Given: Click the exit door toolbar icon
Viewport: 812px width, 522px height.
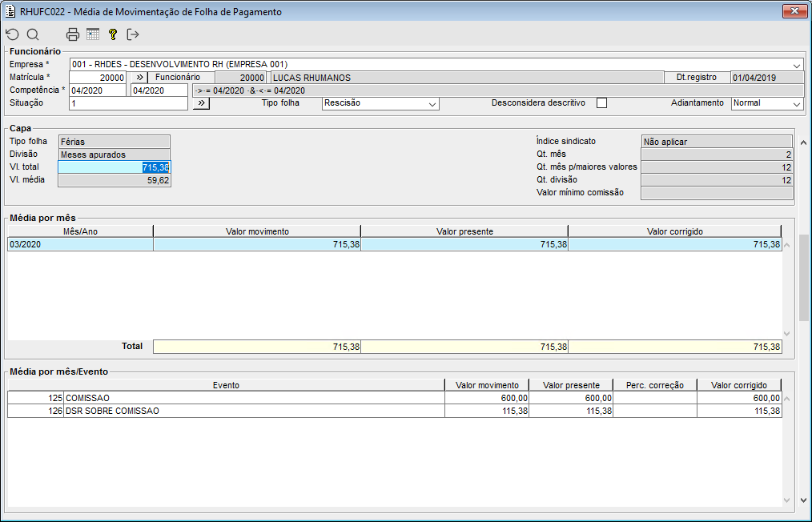Looking at the screenshot, I should click(x=133, y=34).
